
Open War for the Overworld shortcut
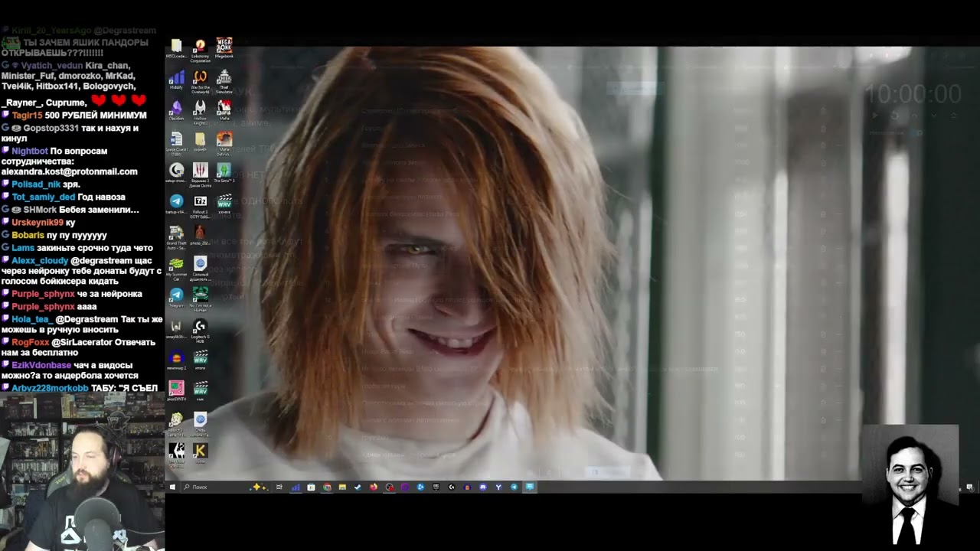point(200,78)
